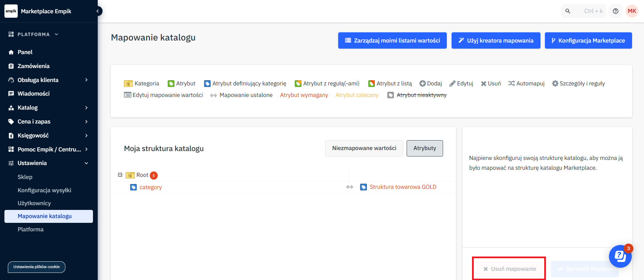Expand the Katalog submenu
644x280 pixels.
pyautogui.click(x=86, y=108)
